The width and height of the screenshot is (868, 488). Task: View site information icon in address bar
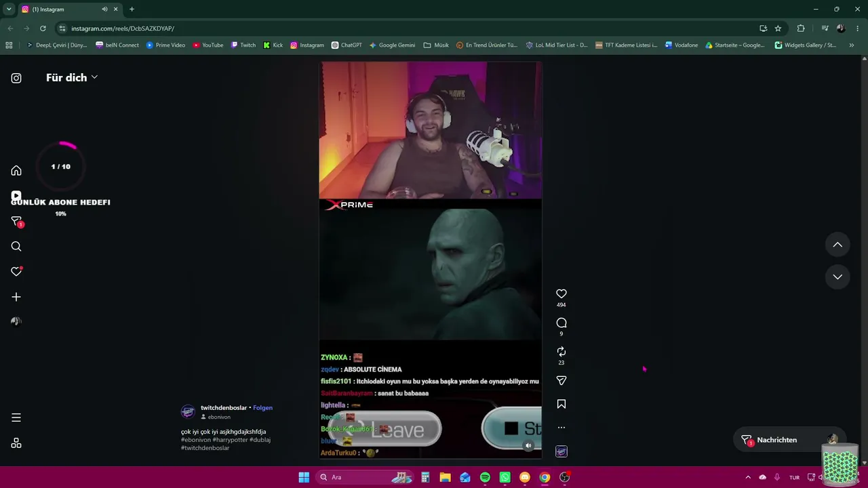[62, 28]
